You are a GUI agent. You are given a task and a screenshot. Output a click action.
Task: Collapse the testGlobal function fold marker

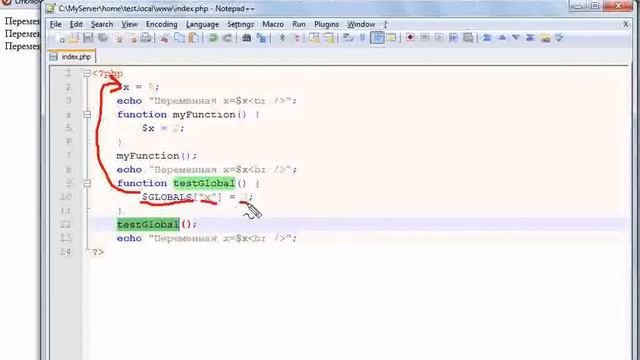tap(87, 184)
